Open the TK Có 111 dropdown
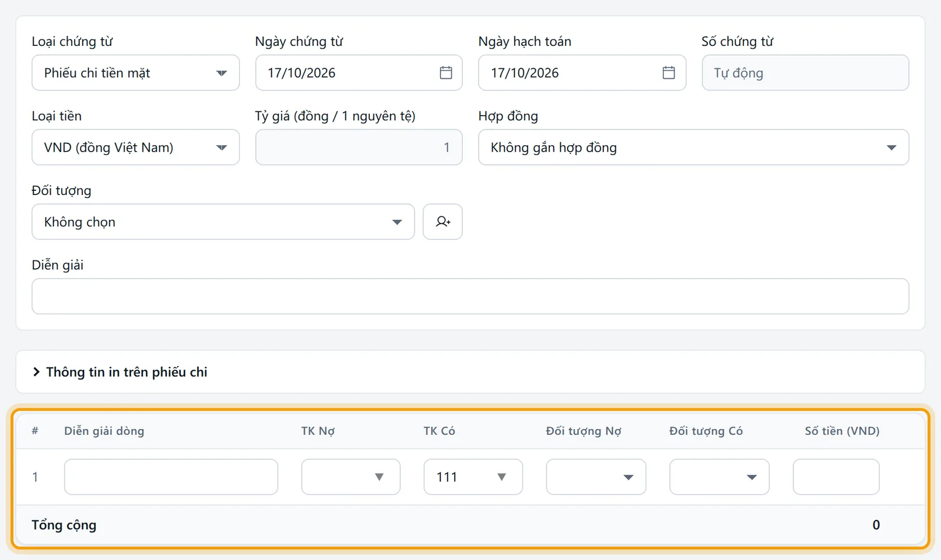The height and width of the screenshot is (560, 941). 473,477
